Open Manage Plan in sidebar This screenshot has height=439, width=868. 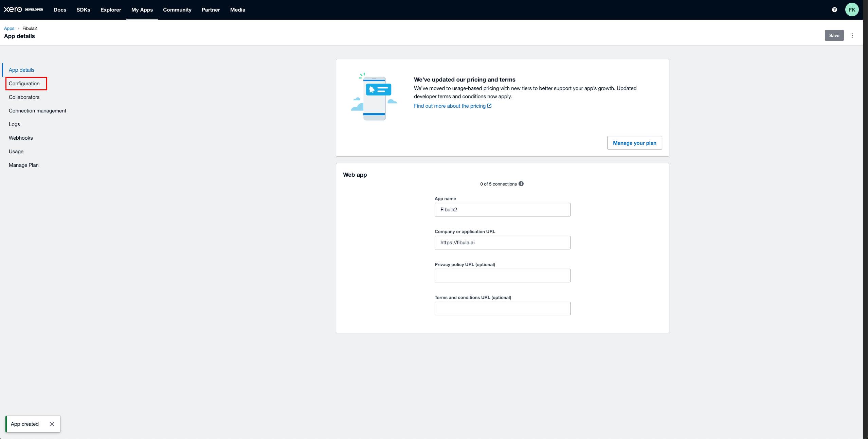click(x=24, y=165)
